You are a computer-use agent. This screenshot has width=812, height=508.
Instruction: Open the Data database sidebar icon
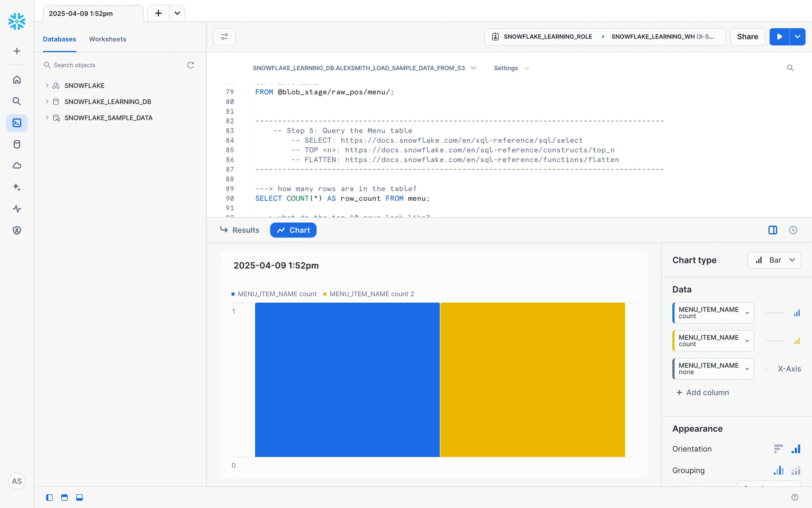(17, 144)
